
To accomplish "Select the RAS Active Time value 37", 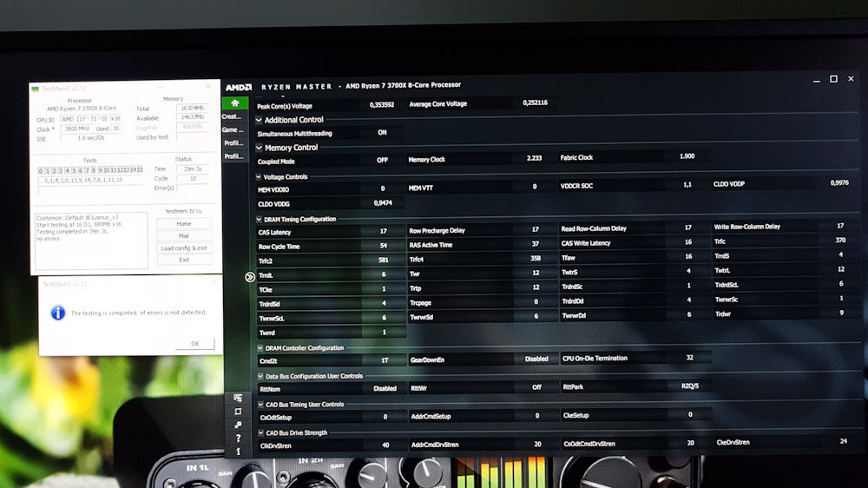I will (536, 244).
